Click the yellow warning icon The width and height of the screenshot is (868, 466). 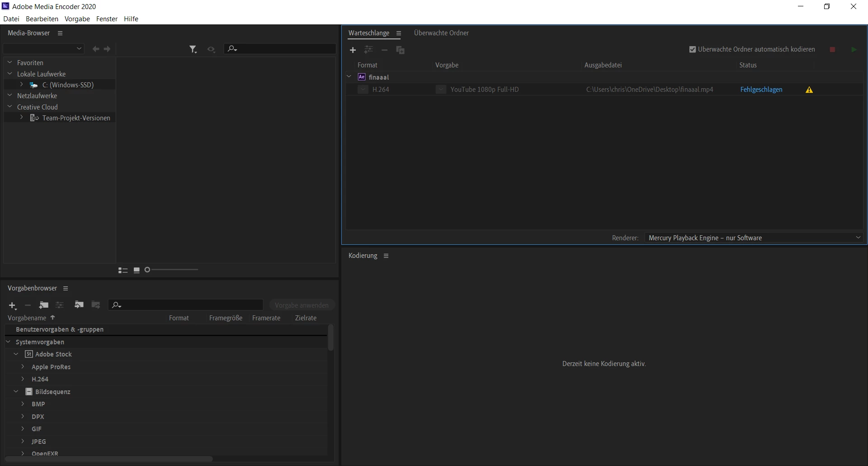click(809, 90)
